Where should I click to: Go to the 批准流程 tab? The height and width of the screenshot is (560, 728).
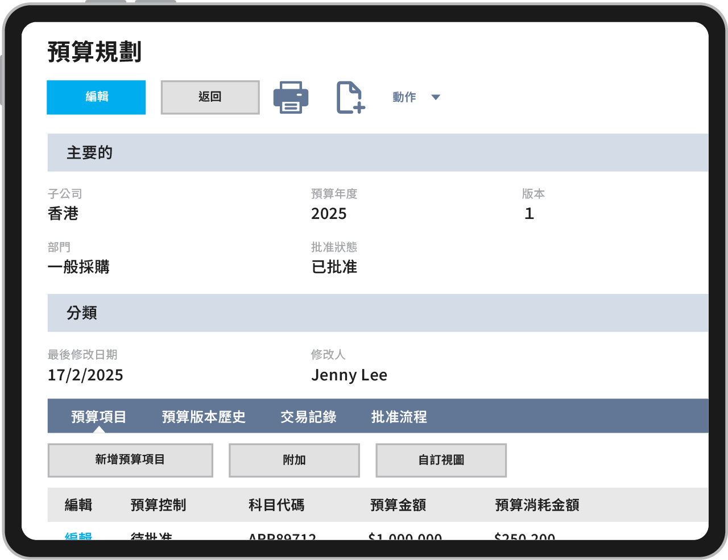coord(399,417)
